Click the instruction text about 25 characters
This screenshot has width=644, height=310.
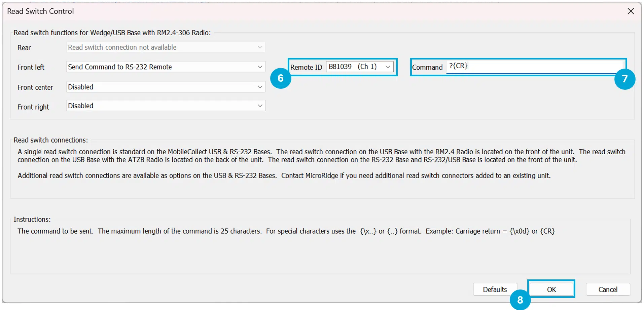coord(286,231)
